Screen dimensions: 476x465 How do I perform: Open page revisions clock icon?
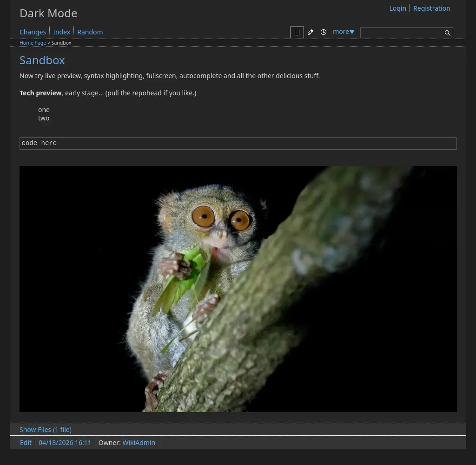[324, 32]
